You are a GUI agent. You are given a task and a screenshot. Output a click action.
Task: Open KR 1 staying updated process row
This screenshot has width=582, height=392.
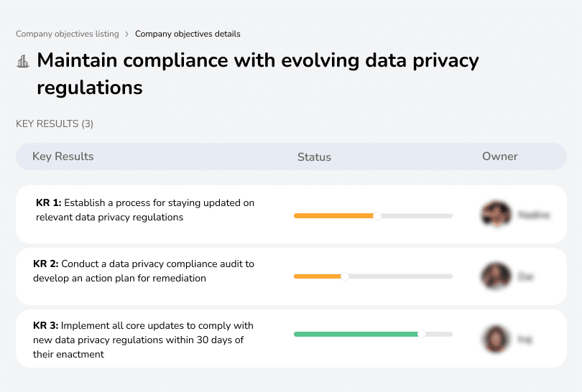145,210
